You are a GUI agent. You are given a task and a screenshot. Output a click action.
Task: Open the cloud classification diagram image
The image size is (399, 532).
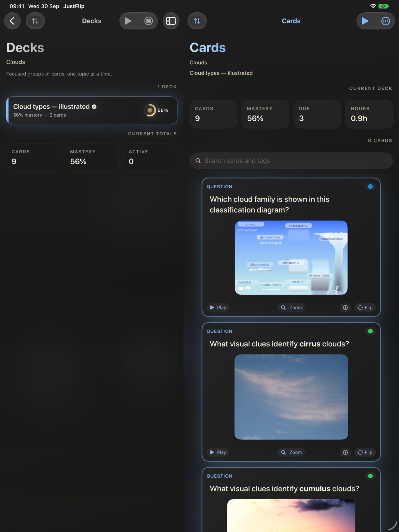(x=291, y=258)
